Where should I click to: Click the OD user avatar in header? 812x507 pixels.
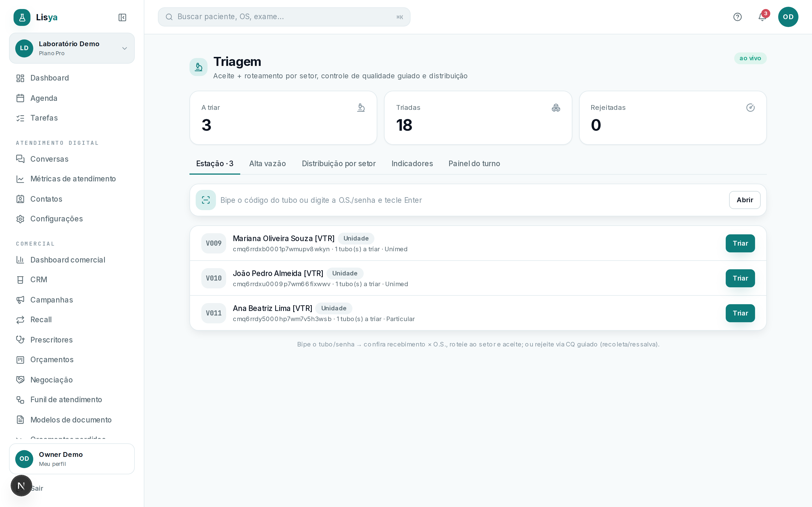[788, 17]
